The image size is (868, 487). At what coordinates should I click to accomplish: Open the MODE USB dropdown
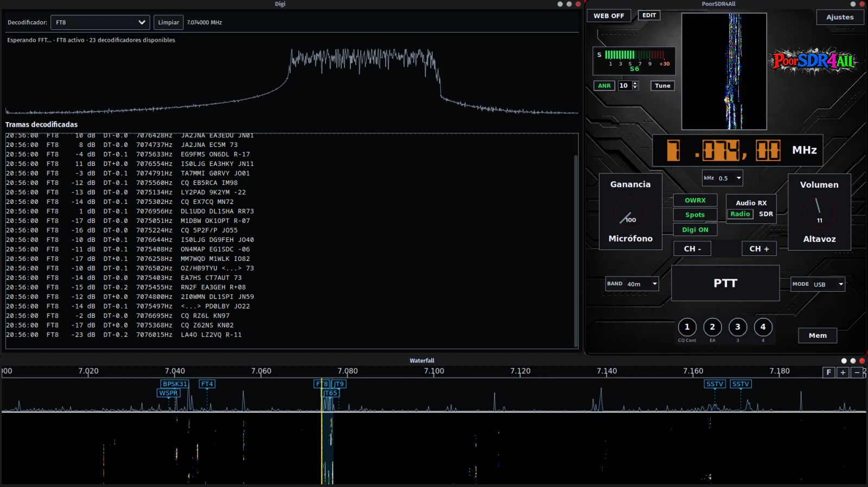point(818,284)
